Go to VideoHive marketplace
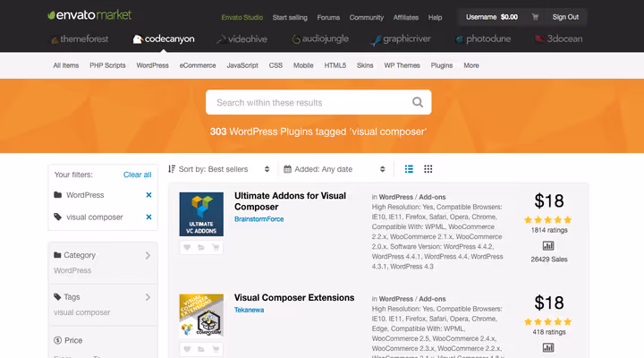The image size is (644, 358). [241, 39]
